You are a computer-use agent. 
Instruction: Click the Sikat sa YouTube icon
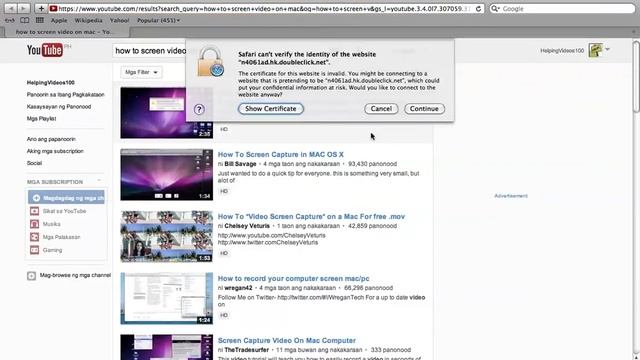point(34,211)
